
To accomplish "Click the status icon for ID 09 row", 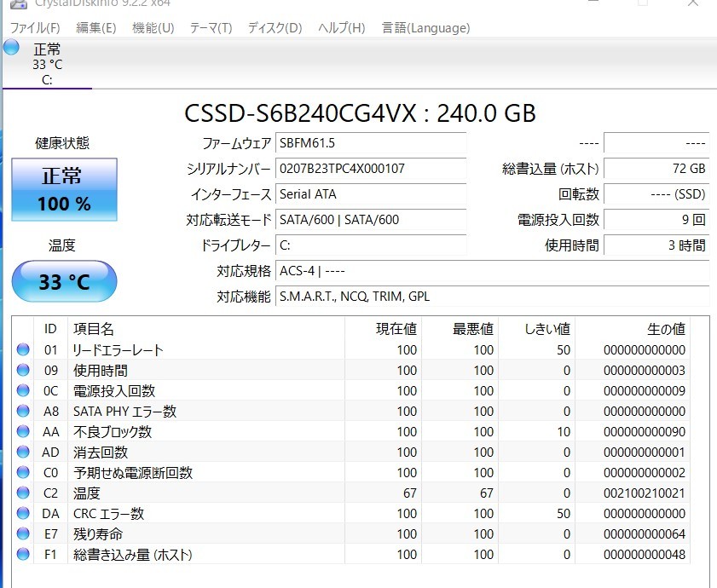I will click(23, 370).
